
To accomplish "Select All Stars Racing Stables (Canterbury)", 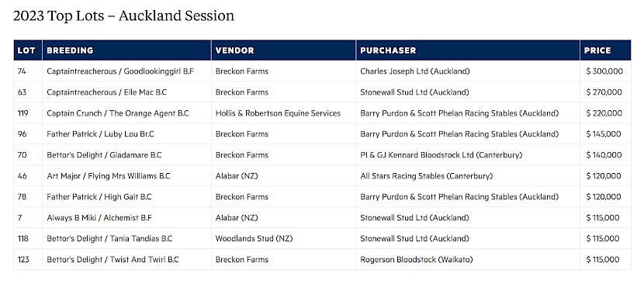I will coord(426,176).
